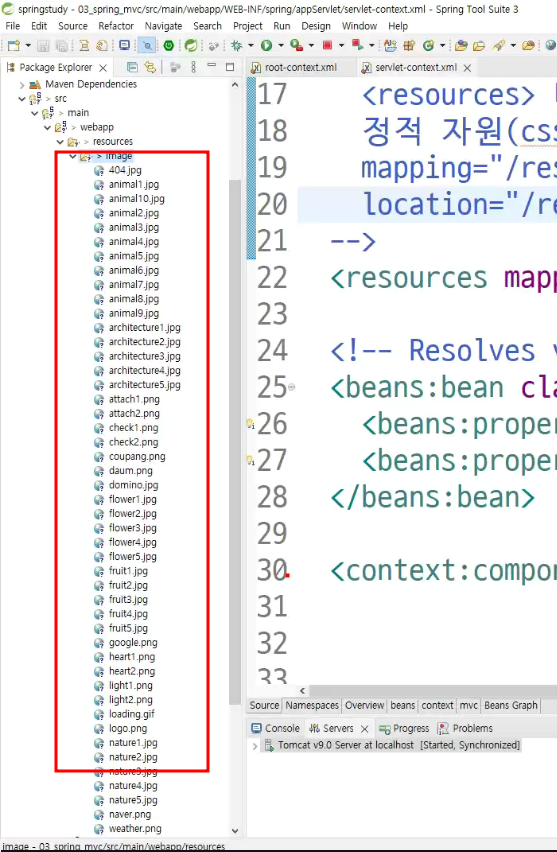Click the Debug bug icon in toolbar
The height and width of the screenshot is (852, 557).
(x=236, y=46)
